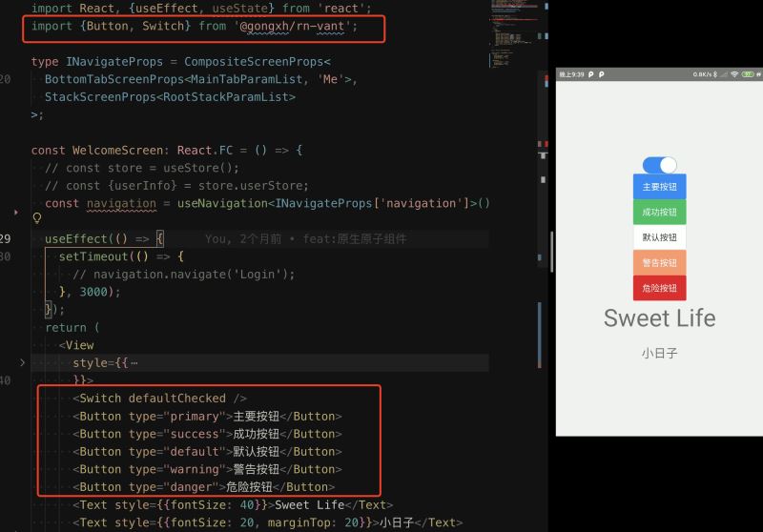Tap the green 成功按钮 button
Image resolution: width=763 pixels, height=532 pixels.
[659, 212]
